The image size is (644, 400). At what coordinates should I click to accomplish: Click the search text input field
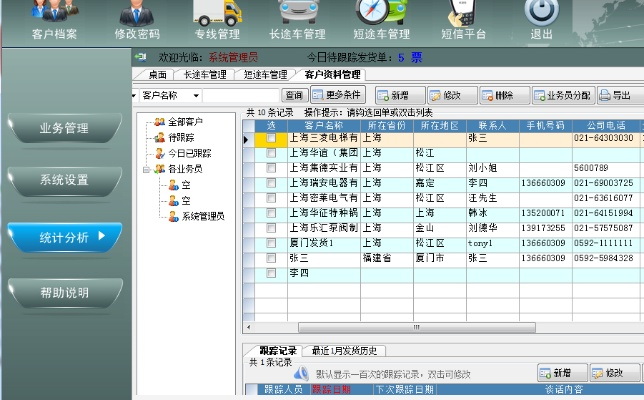click(243, 96)
